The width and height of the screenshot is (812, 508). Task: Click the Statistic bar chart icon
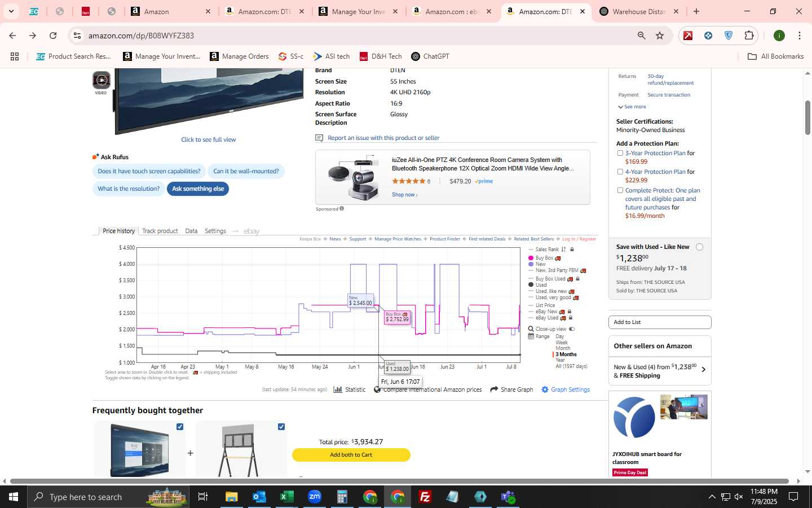338,389
